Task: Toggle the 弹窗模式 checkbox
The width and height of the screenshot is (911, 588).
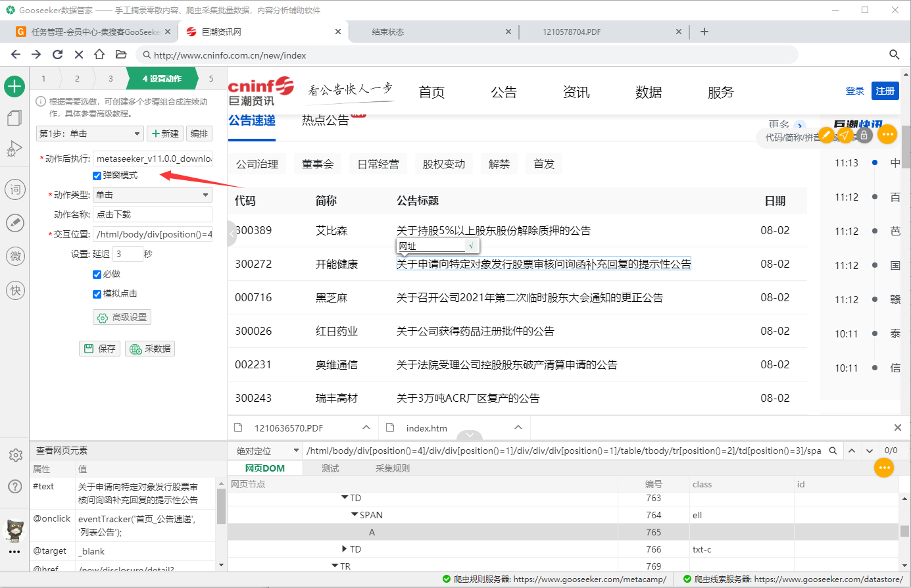Action: pyautogui.click(x=97, y=176)
